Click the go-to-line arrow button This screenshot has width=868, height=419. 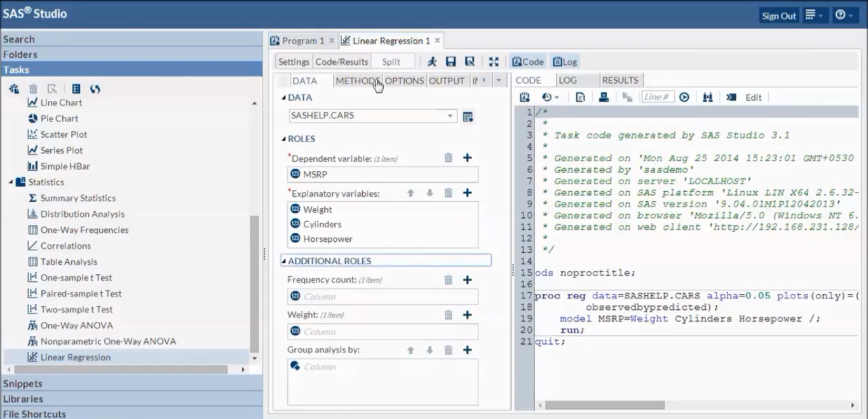pyautogui.click(x=684, y=97)
